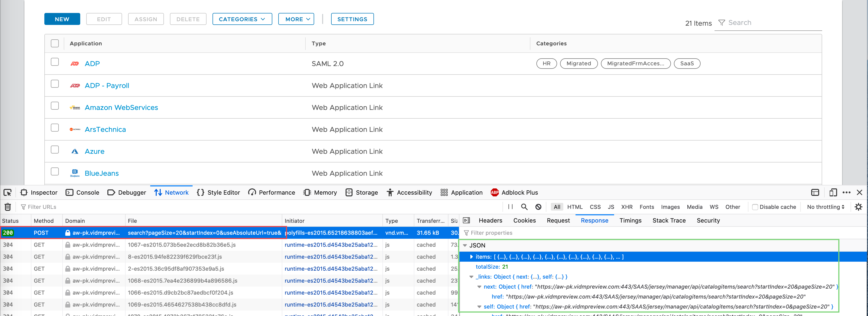Filter requests by JS type
Image resolution: width=868 pixels, height=316 pixels.
pos(611,207)
